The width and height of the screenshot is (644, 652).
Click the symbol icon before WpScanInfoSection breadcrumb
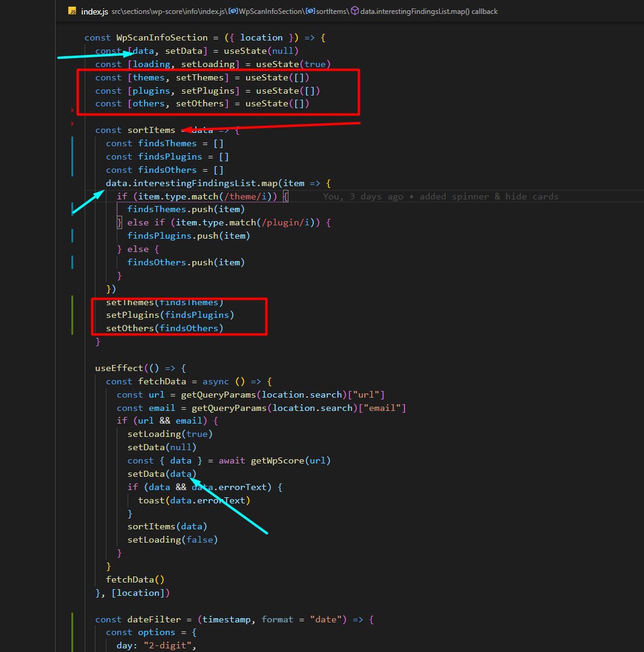233,11
